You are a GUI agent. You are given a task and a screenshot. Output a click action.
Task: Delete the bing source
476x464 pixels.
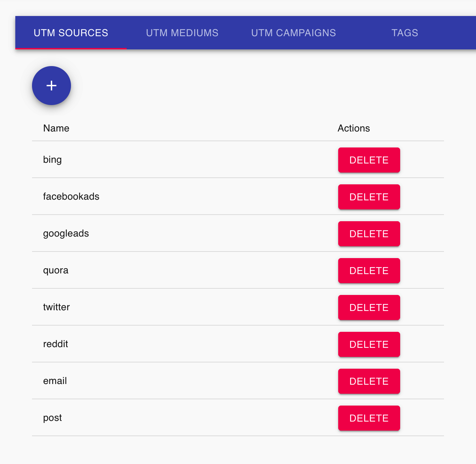[369, 160]
